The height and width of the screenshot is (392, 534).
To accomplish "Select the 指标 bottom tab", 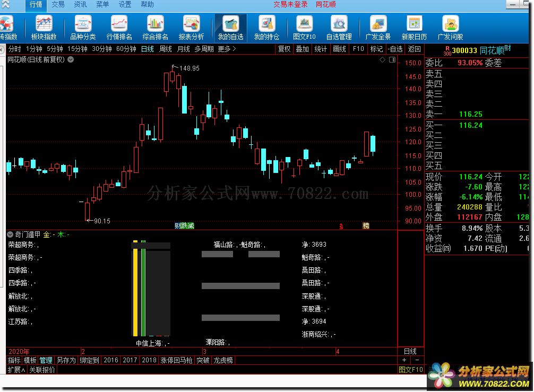I will (14, 360).
